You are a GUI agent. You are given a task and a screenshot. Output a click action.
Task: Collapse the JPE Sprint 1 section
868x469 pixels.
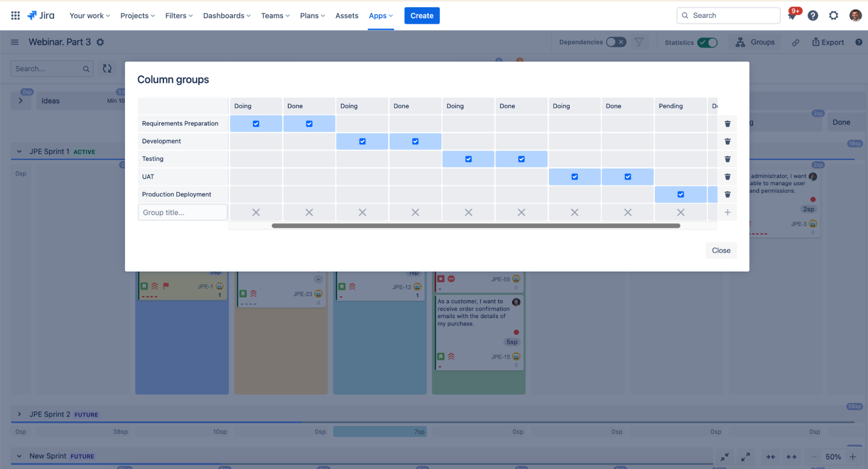click(x=19, y=152)
